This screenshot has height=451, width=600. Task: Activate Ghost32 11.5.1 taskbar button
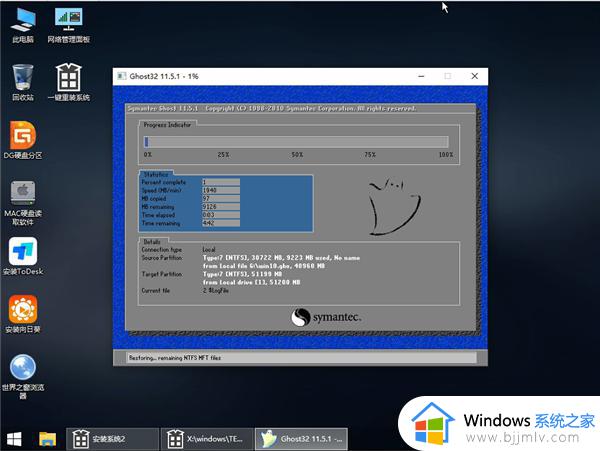point(302,439)
